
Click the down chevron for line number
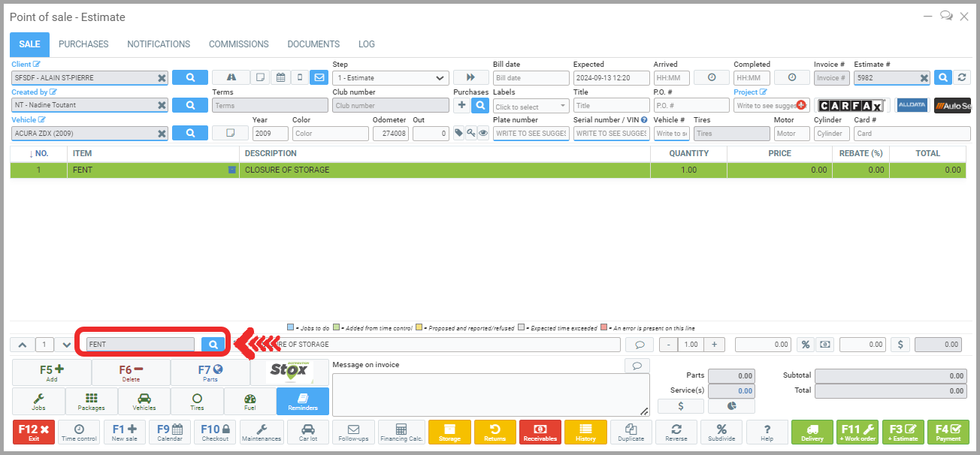(67, 345)
